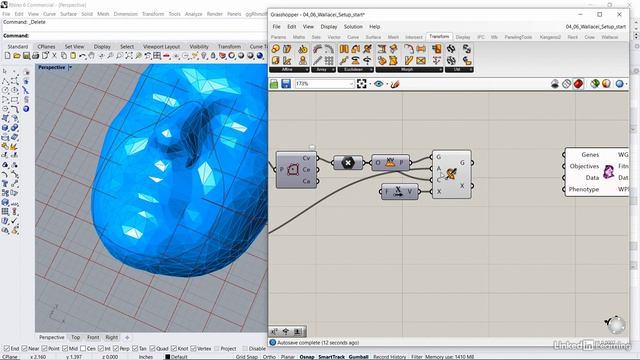Toggle Grid Snap in Rhino status bar

pos(247,357)
